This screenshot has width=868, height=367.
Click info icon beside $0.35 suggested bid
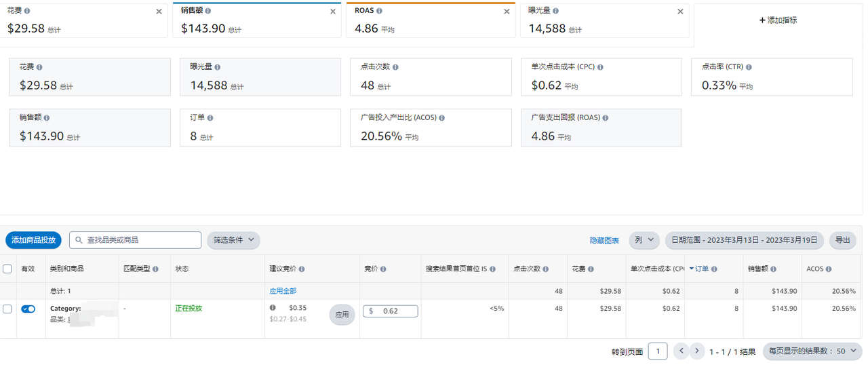point(273,308)
